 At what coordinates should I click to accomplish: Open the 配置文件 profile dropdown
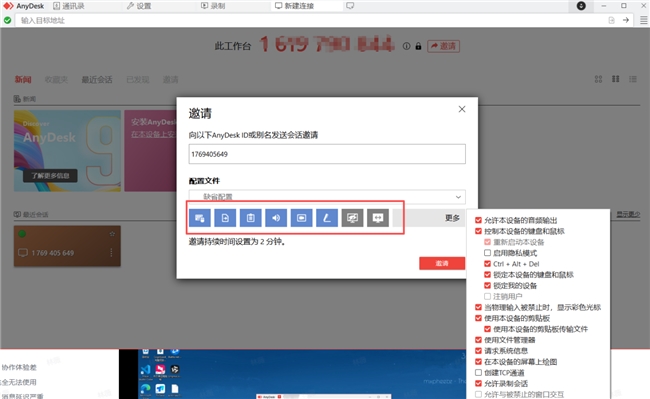pyautogui.click(x=327, y=197)
